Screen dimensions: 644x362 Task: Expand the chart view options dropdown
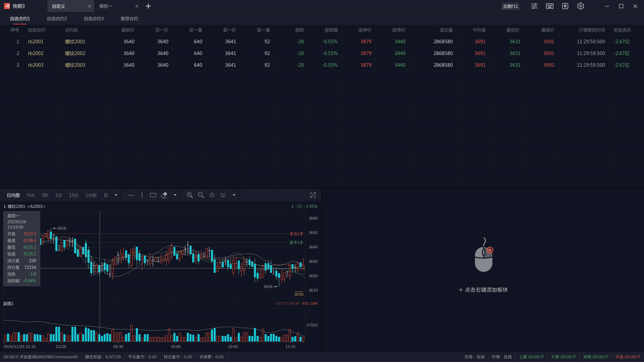234,195
